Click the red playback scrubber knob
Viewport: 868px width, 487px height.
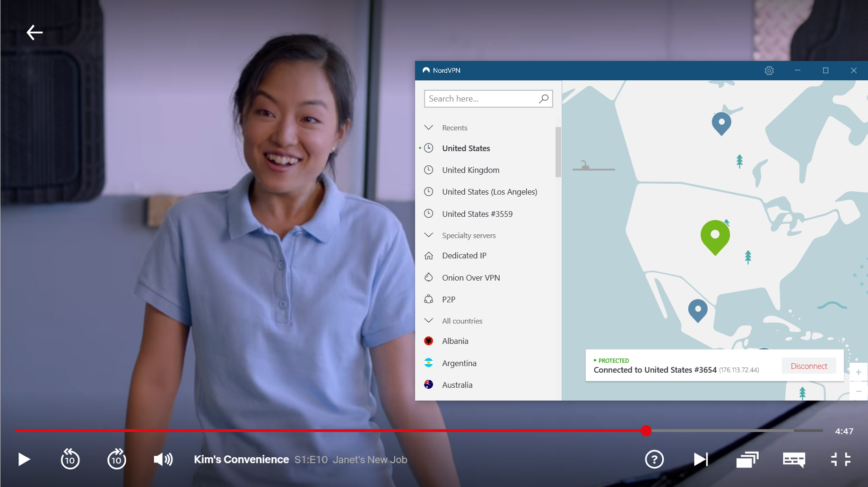pyautogui.click(x=646, y=430)
